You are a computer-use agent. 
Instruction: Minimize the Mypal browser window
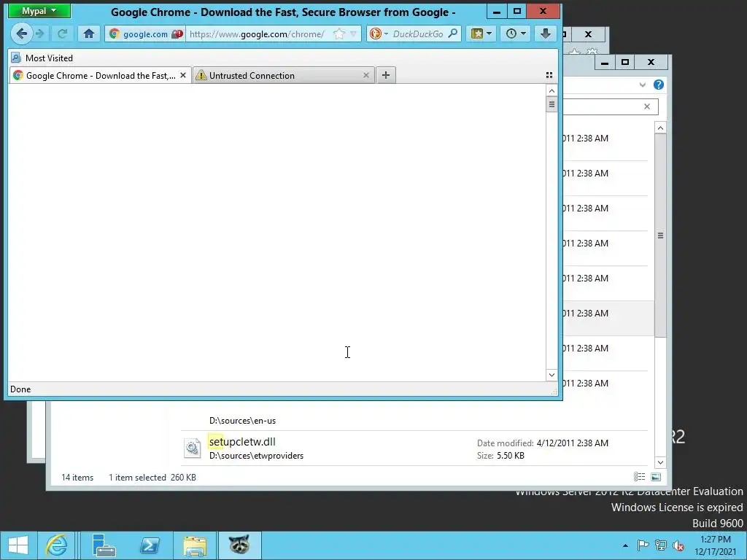[x=496, y=12]
